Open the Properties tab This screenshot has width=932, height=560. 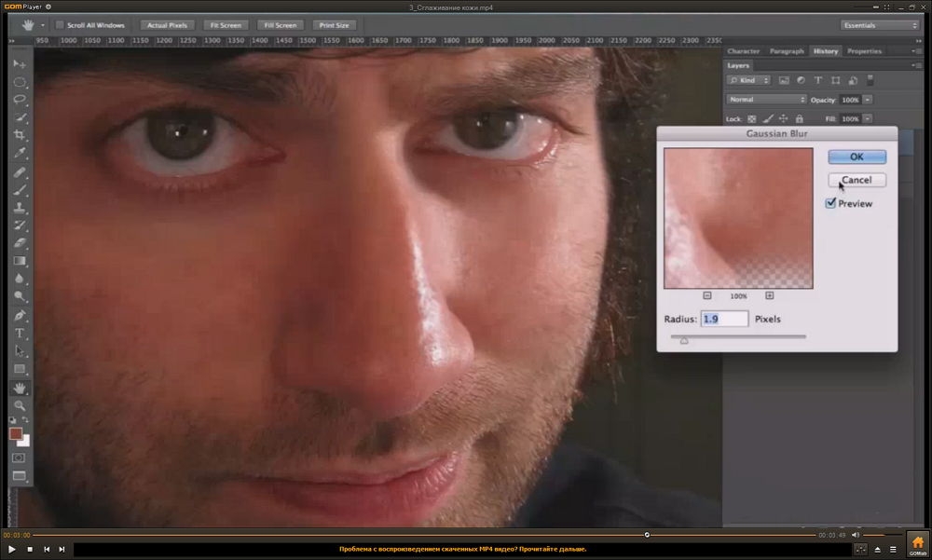[x=864, y=51]
